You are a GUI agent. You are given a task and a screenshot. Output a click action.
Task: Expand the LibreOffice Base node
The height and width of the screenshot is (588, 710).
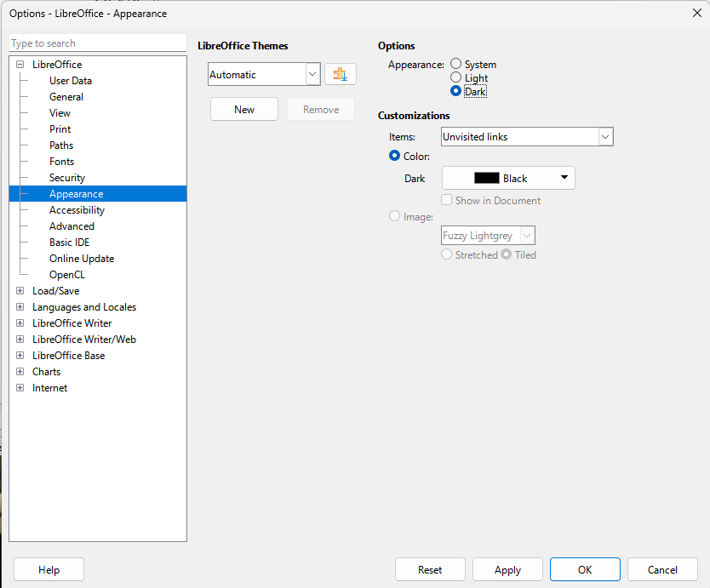click(20, 356)
